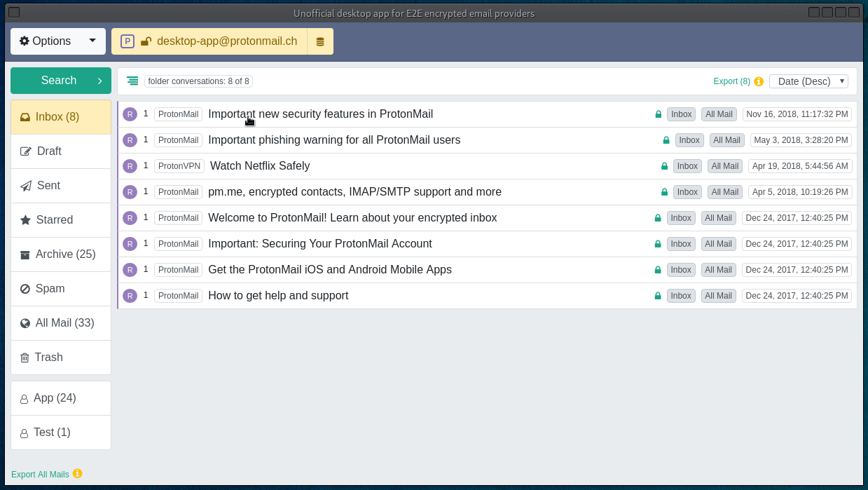Click the Spam ban icon
Screen dimensions: 868x490
click(x=25, y=289)
